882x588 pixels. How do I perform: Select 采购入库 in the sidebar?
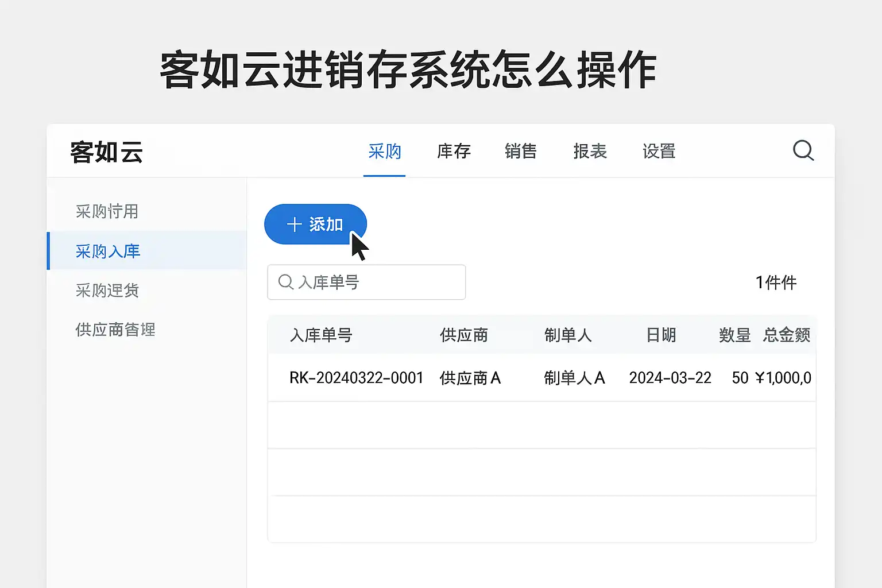108,251
